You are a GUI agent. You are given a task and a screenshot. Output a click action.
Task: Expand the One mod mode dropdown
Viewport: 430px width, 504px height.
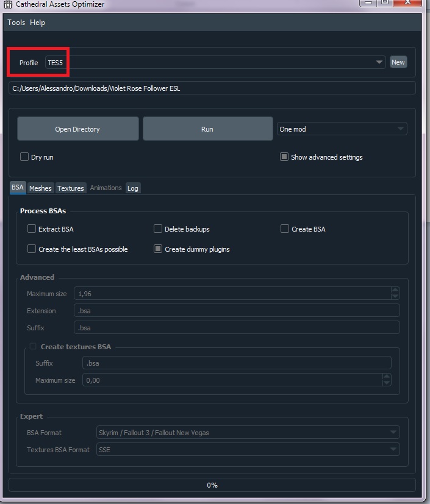coord(342,129)
